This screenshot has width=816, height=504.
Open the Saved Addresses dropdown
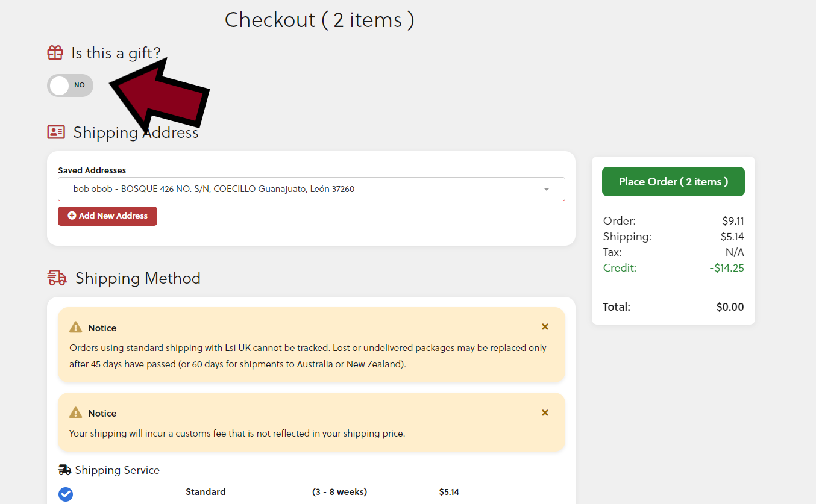click(311, 189)
